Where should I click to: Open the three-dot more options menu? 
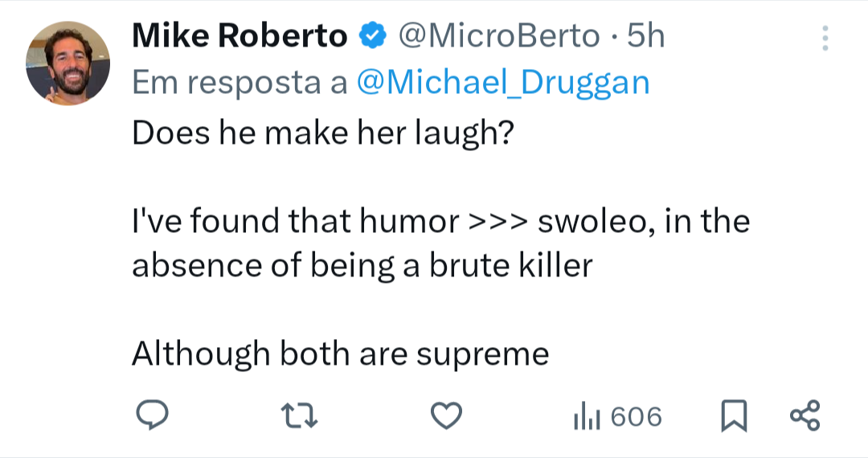point(825,39)
